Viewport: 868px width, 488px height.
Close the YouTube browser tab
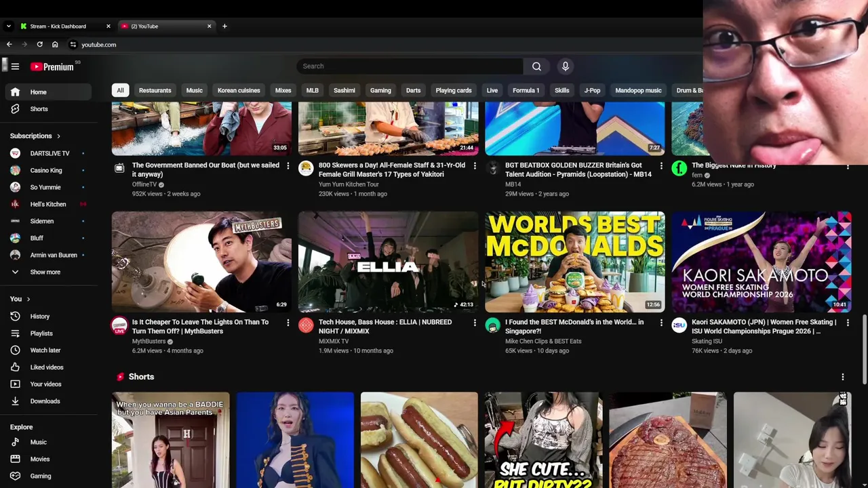(209, 26)
